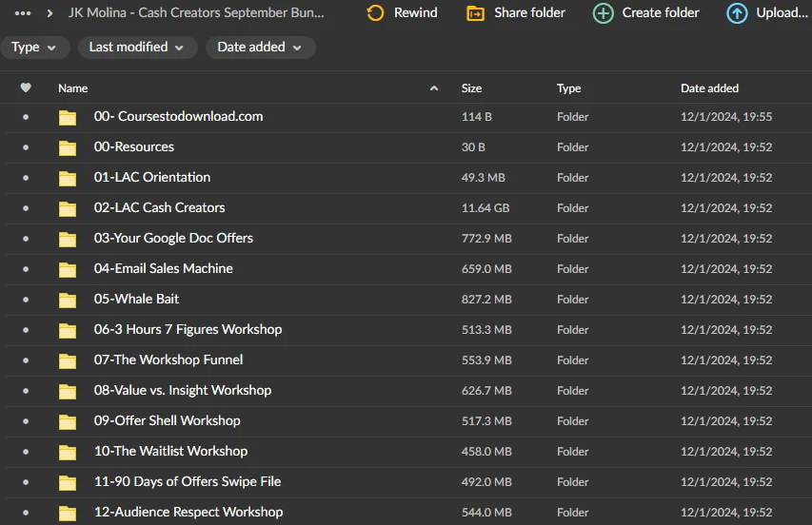The height and width of the screenshot is (525, 812).
Task: Click folder icon of 07-The Workshop Funnel
Action: (x=68, y=361)
